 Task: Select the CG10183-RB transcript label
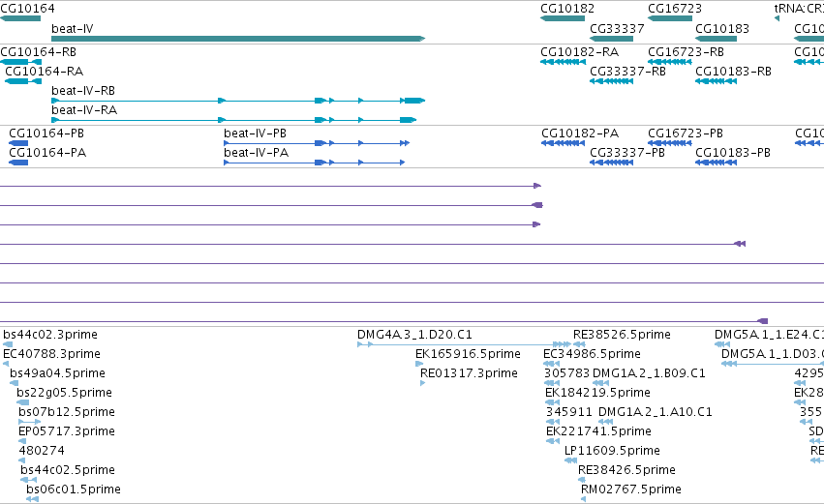733,72
